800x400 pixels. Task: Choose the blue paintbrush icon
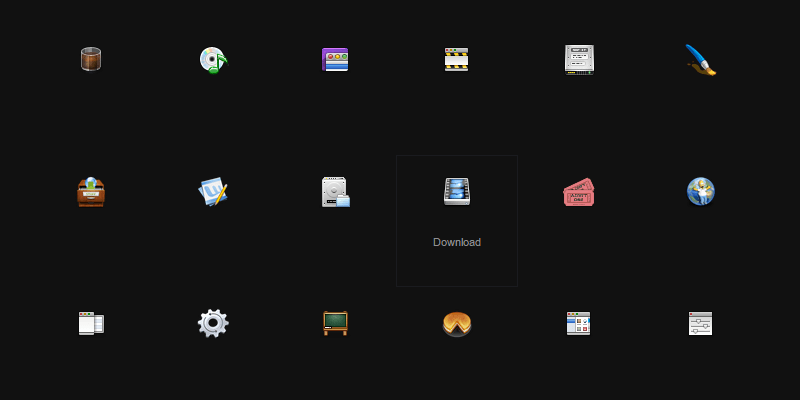click(701, 60)
